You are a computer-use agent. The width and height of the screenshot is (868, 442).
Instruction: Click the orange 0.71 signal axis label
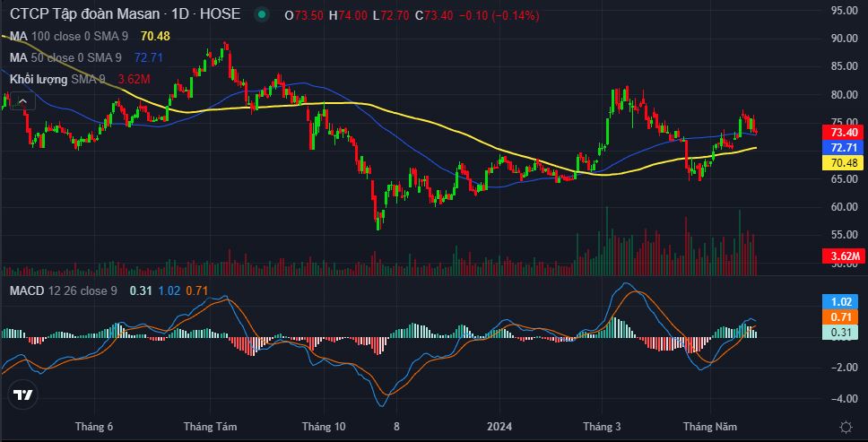[x=842, y=317]
